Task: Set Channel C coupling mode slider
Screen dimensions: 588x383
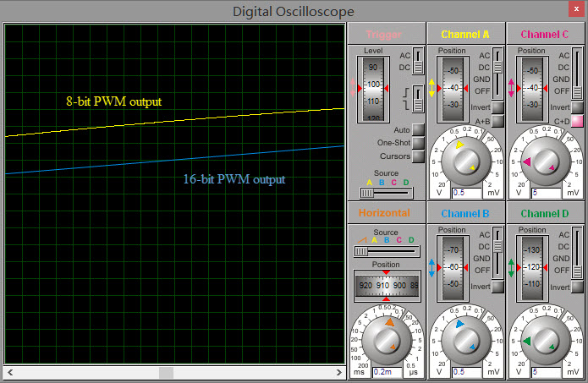Action: (x=577, y=73)
